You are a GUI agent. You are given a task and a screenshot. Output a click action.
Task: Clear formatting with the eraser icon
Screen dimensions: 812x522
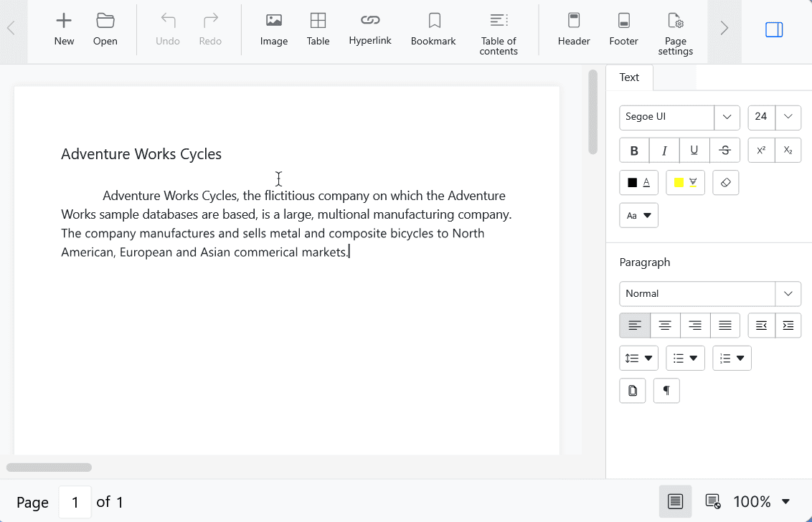click(725, 182)
